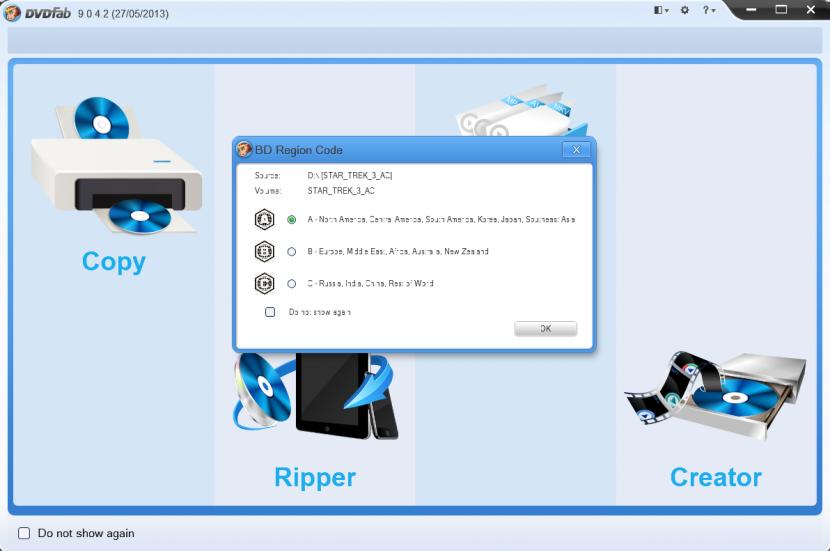Confirm region with the OK button
The image size is (830, 551).
[545, 329]
